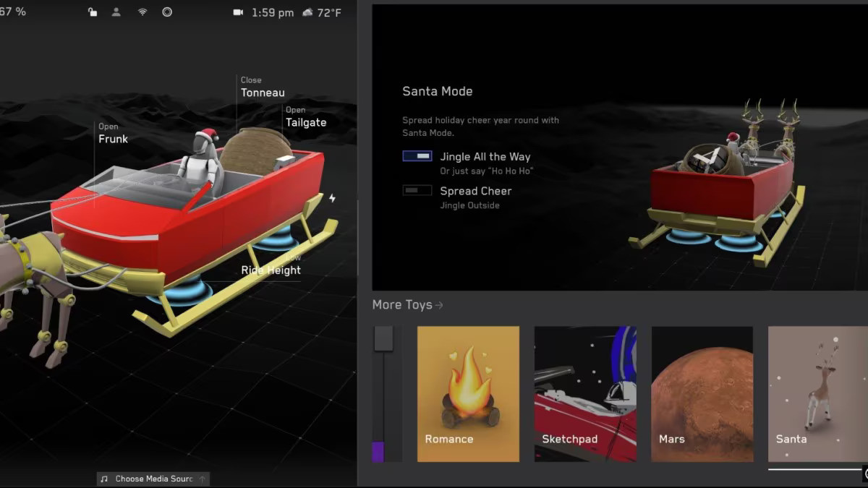868x488 pixels.
Task: Expand More Toys with the arrow
Action: pyautogui.click(x=440, y=305)
